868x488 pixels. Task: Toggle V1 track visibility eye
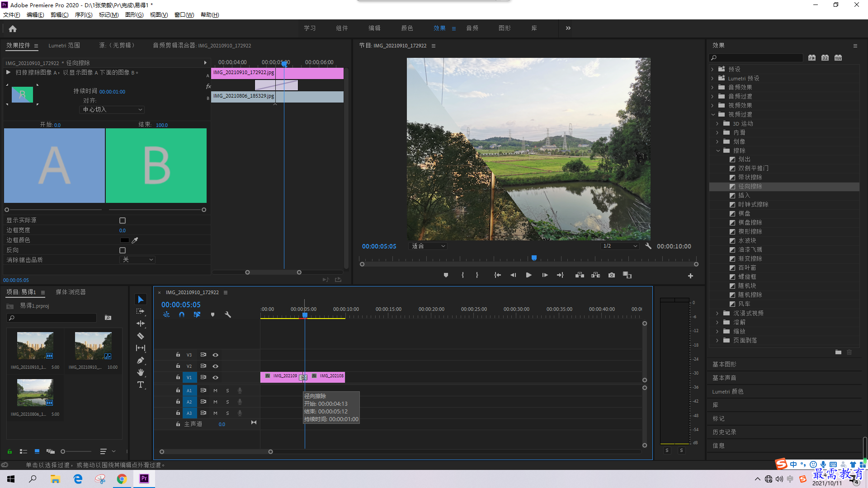coord(216,377)
